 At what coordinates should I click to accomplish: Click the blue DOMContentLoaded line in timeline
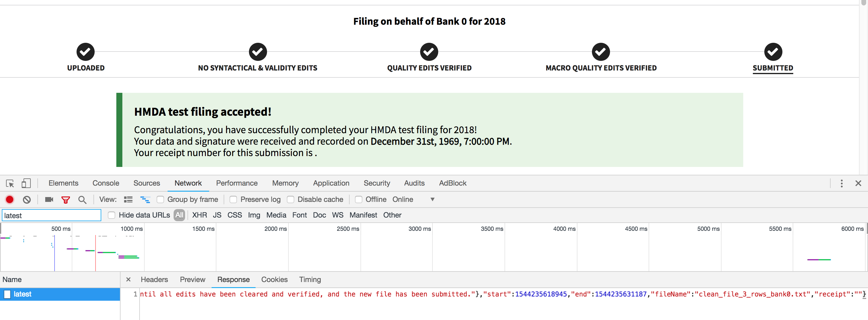point(54,253)
